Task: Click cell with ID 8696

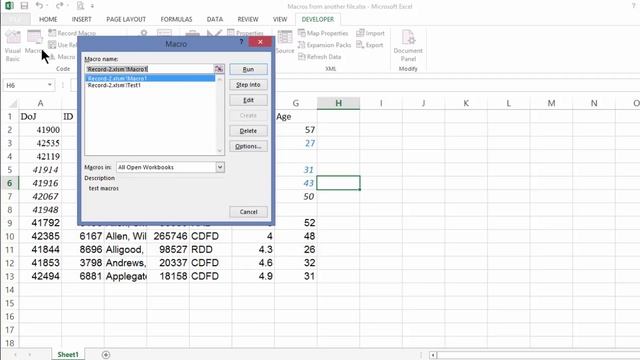Action: coord(83,249)
